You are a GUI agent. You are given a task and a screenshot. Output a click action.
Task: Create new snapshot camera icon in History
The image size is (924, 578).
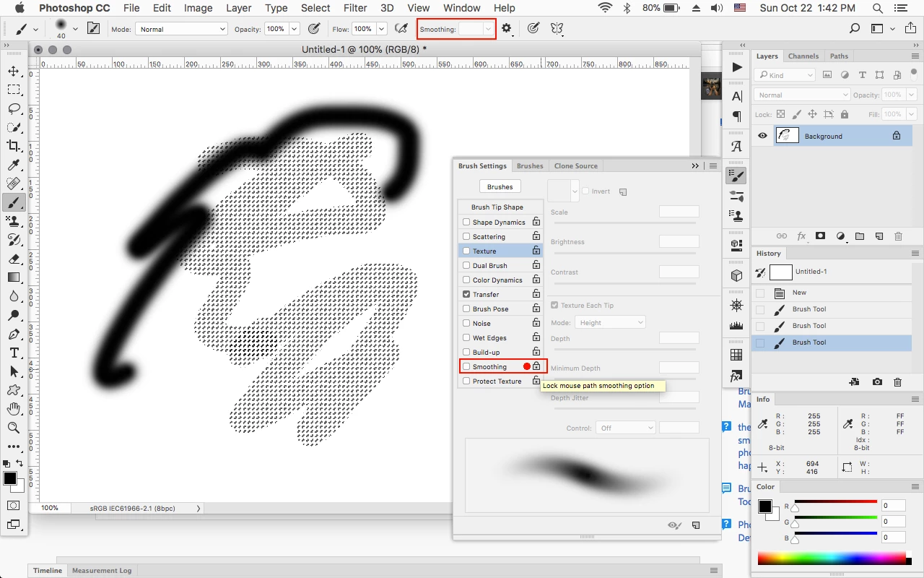tap(877, 382)
